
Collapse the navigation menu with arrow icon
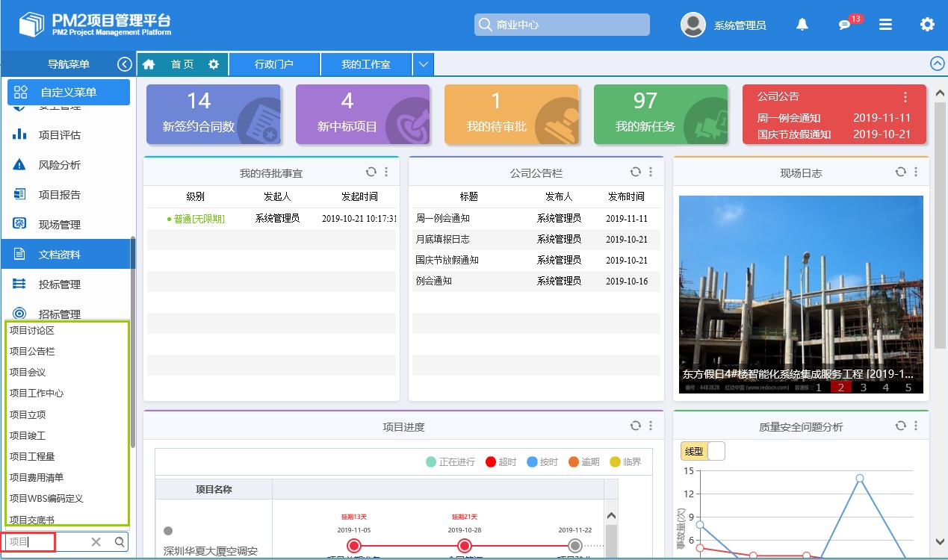point(125,64)
